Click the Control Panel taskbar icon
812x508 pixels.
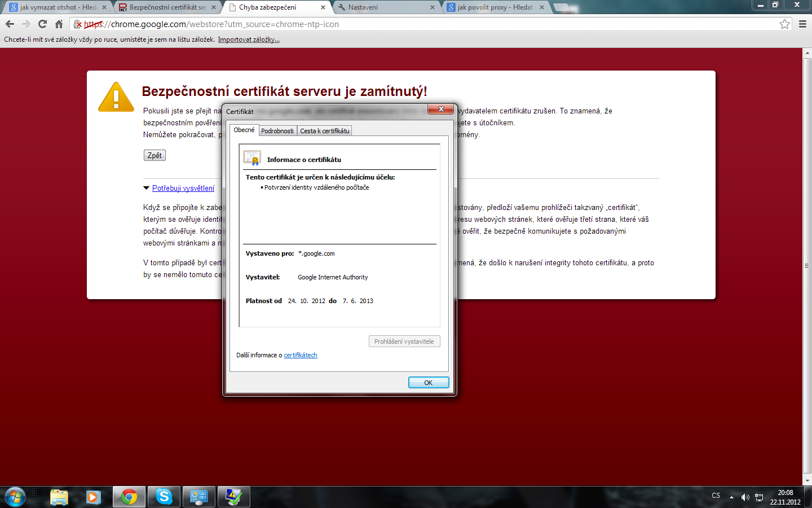point(199,497)
